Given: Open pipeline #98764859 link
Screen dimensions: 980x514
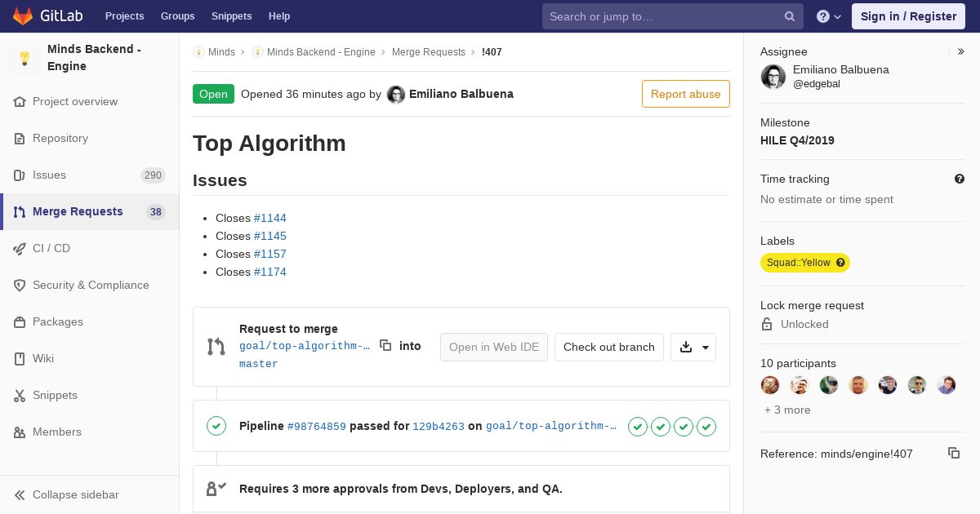Looking at the screenshot, I should [317, 426].
